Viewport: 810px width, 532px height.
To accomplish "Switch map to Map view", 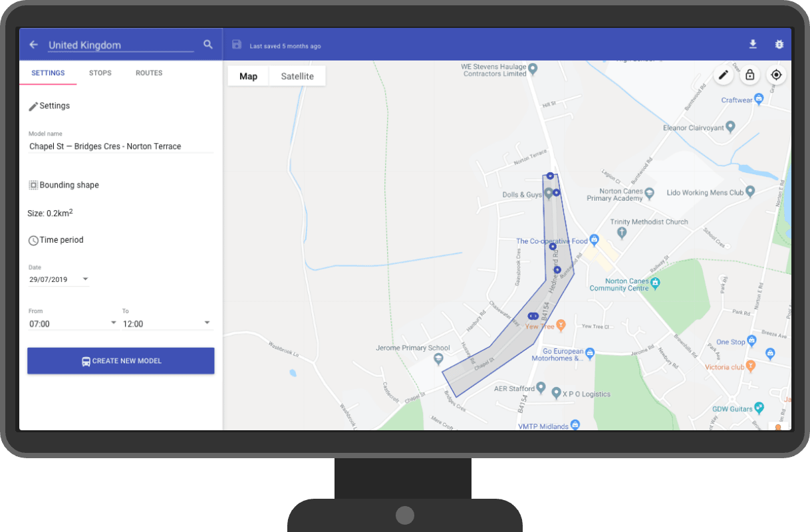I will point(248,76).
